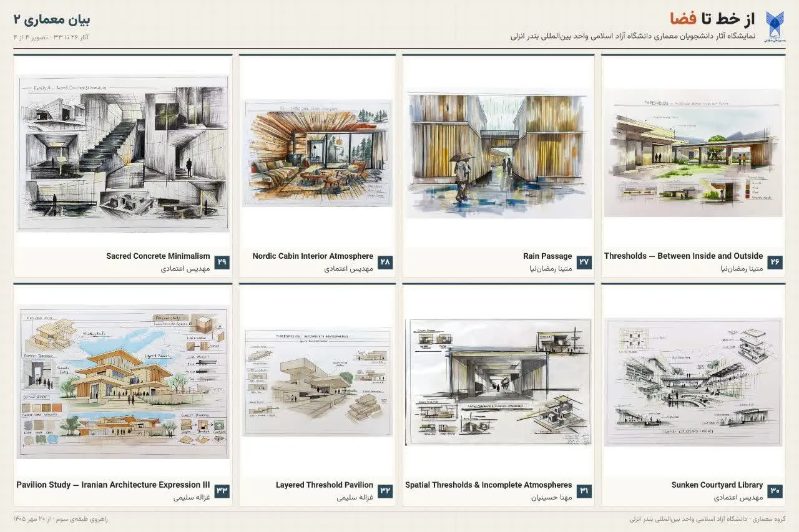Select author name under Thresholds Between Inside and Outside

tap(742, 269)
